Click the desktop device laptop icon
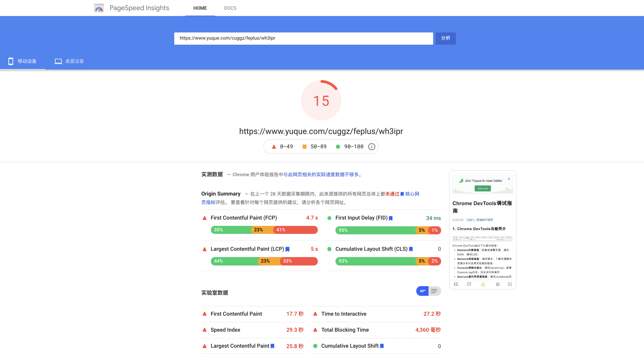Screen dimensions: 644x354 tap(58, 61)
